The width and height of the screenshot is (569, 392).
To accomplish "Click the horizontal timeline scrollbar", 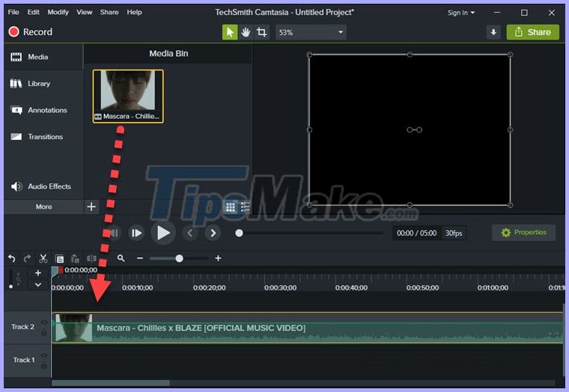I will pos(111,383).
